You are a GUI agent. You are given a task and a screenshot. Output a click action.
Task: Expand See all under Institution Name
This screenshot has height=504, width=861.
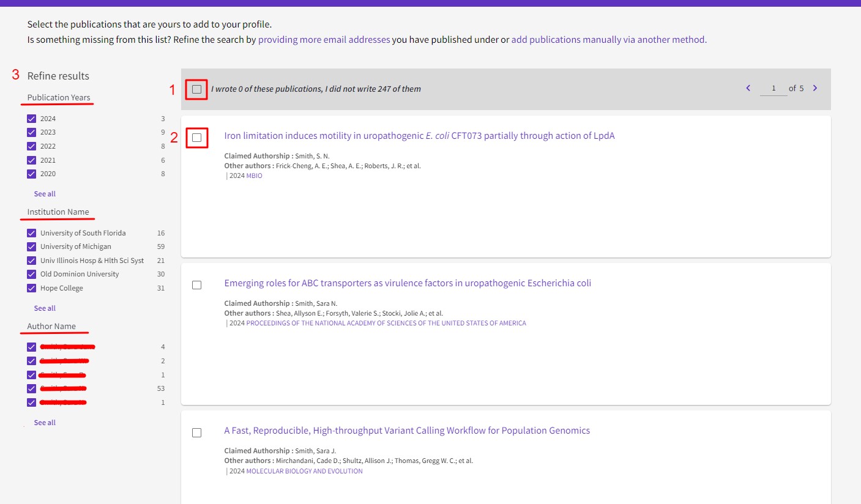[45, 308]
